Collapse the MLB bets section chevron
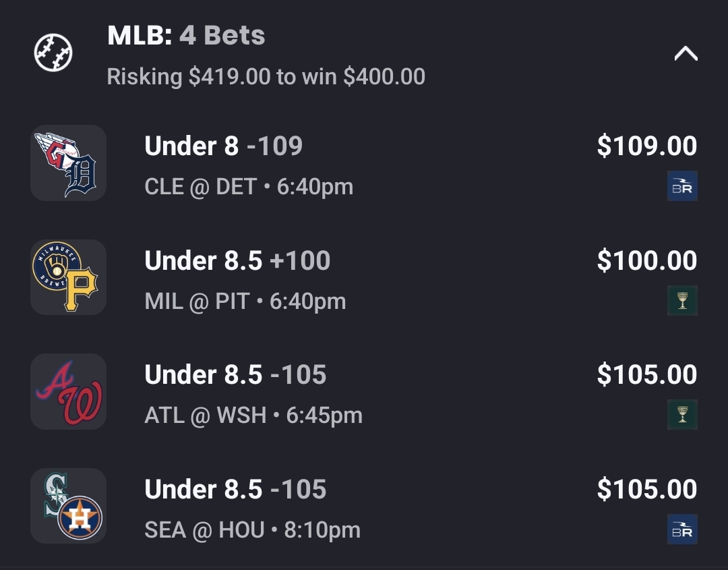728x570 pixels. tap(686, 54)
